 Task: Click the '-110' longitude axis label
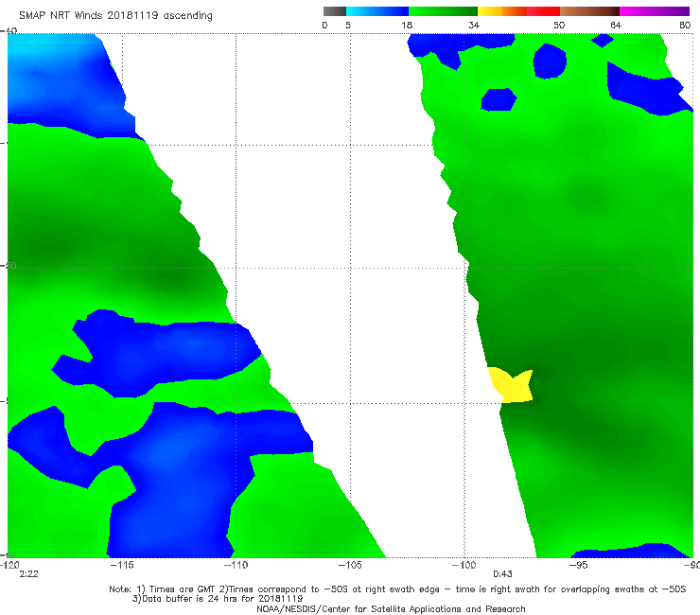click(x=236, y=565)
